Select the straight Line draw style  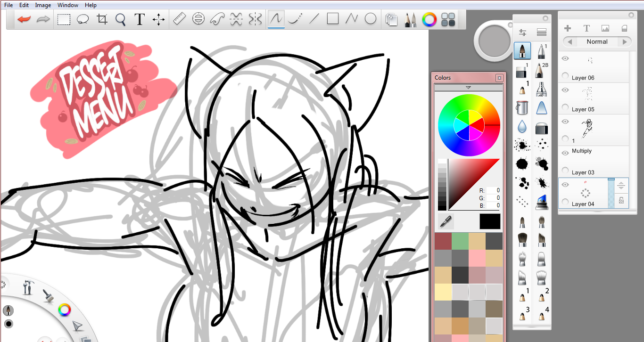coord(314,19)
